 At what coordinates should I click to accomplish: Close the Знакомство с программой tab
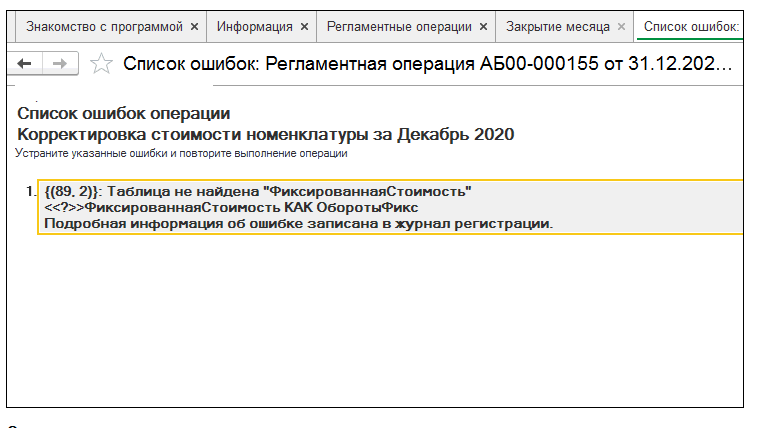(194, 26)
